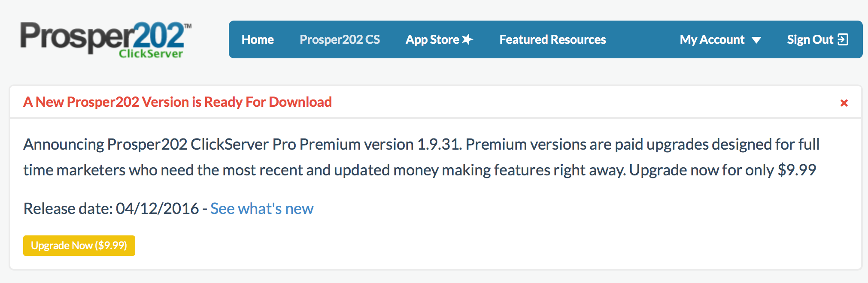Click the $9.99 price in the announcement
This screenshot has height=283, width=868.
tap(797, 170)
